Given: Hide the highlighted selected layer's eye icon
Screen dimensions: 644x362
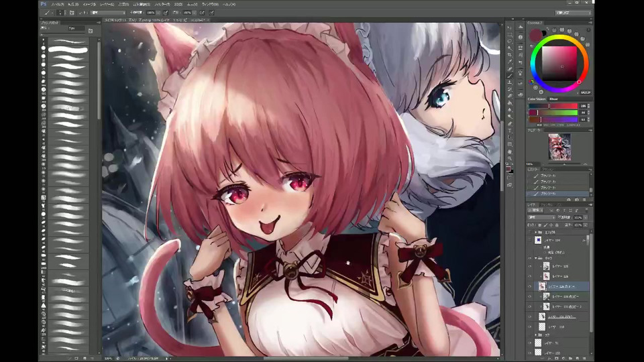Looking at the screenshot, I should click(x=529, y=286).
